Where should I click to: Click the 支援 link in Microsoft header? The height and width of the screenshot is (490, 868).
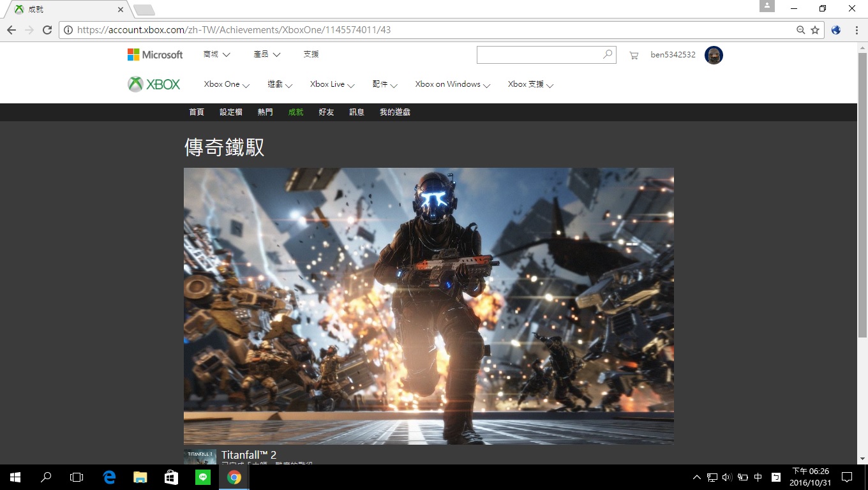click(311, 55)
